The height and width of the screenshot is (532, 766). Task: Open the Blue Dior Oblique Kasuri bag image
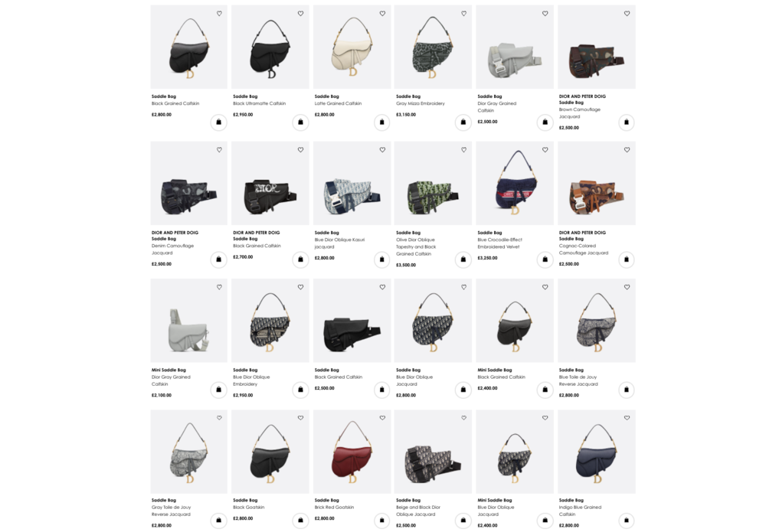coord(352,184)
